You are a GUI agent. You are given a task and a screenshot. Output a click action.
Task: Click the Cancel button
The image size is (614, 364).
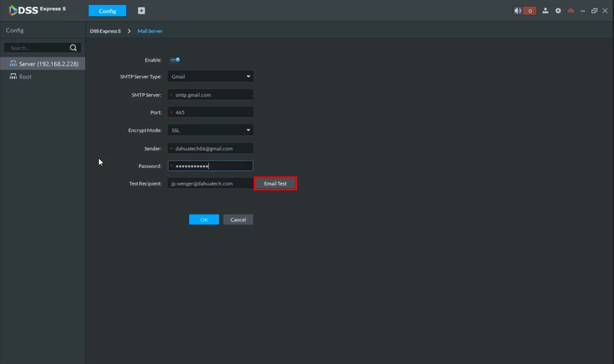pyautogui.click(x=238, y=220)
